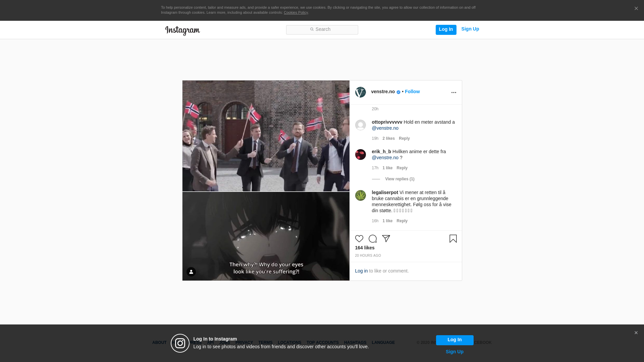View 2 likes on ottoprivvvvvv's comment
This screenshot has height=362, width=644.
pyautogui.click(x=389, y=138)
